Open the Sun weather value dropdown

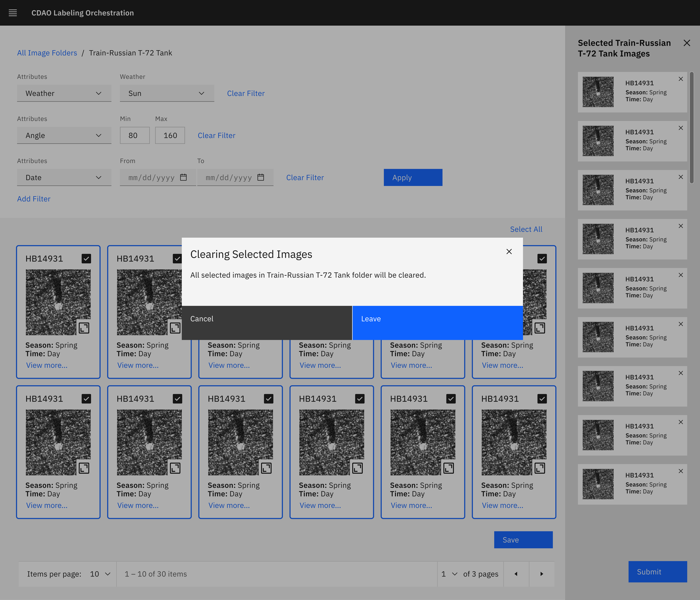(167, 93)
